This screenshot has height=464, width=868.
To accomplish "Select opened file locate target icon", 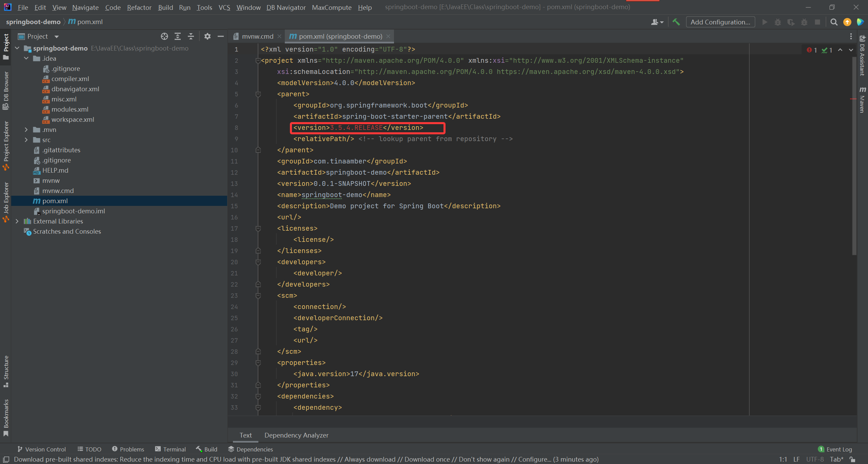I will tap(164, 36).
